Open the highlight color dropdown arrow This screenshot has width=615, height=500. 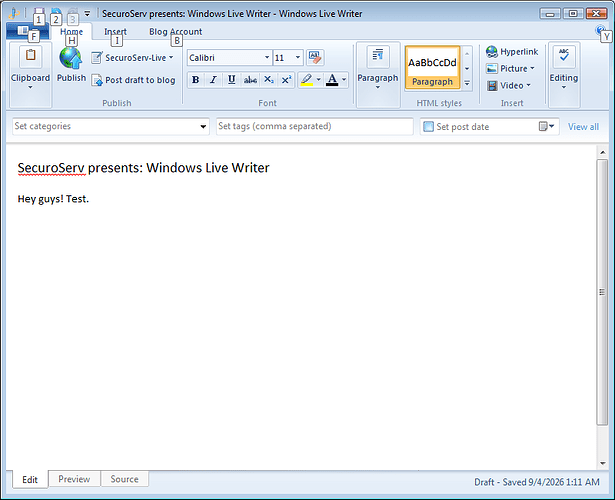point(318,80)
